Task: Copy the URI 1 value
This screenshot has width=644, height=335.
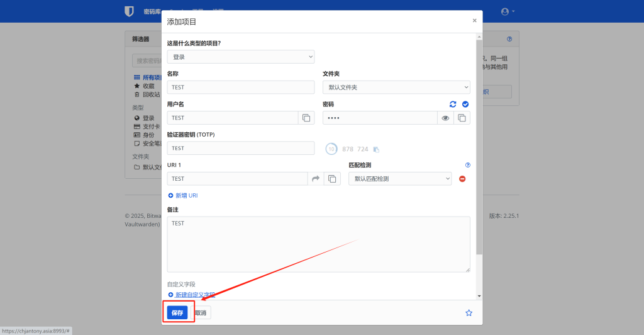Action: coord(332,179)
